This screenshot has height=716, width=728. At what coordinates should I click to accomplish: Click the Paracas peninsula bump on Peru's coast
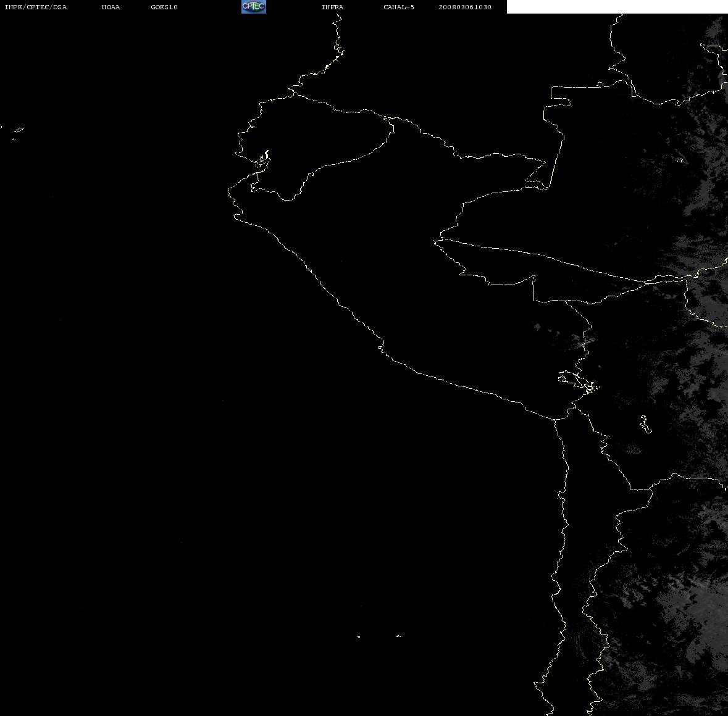pos(381,346)
